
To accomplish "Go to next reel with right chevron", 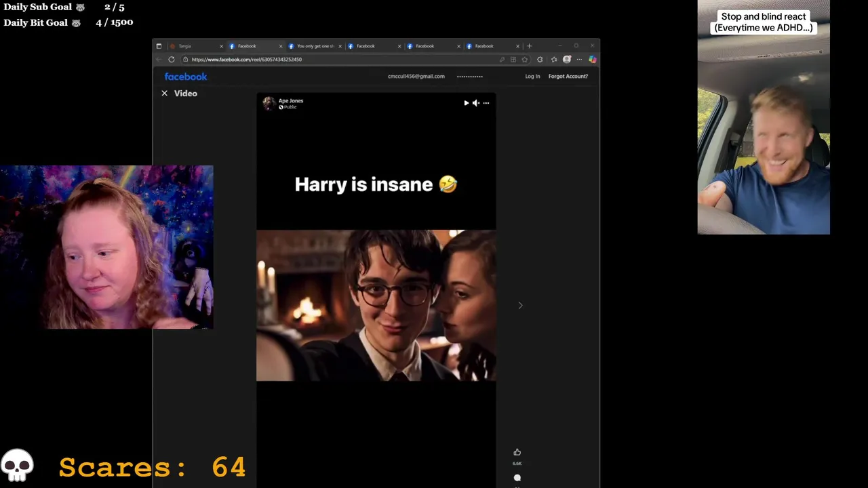I will [x=520, y=306].
